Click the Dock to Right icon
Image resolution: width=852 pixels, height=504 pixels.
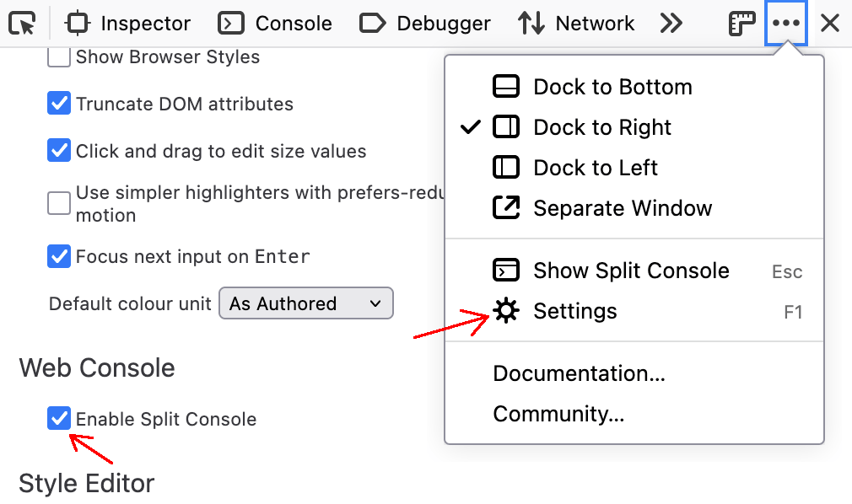coord(504,127)
